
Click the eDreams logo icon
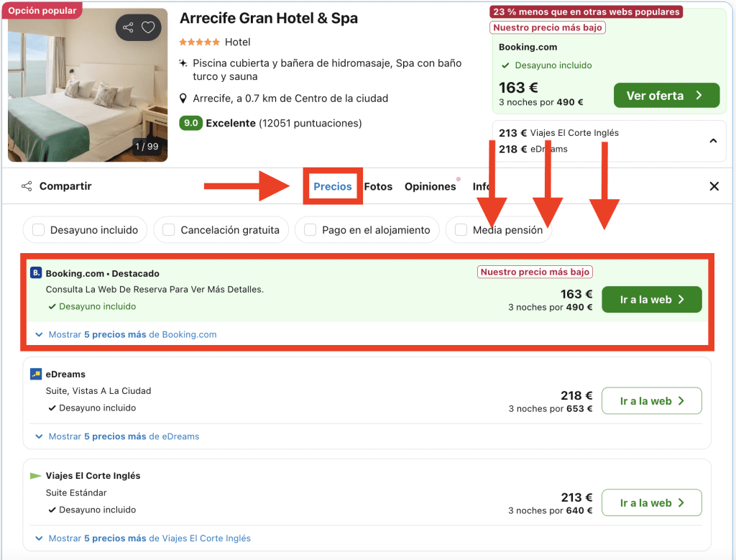pos(36,375)
